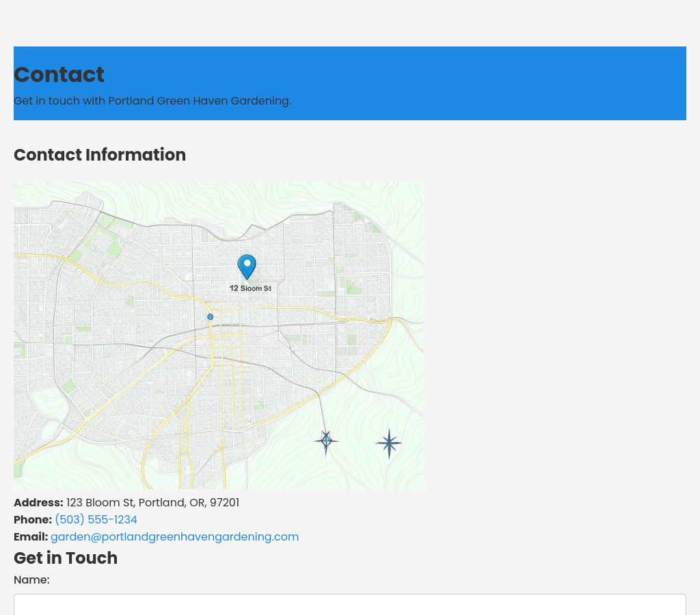The height and width of the screenshot is (615, 700).
Task: Click the left compass rose on the map
Action: coord(326,441)
